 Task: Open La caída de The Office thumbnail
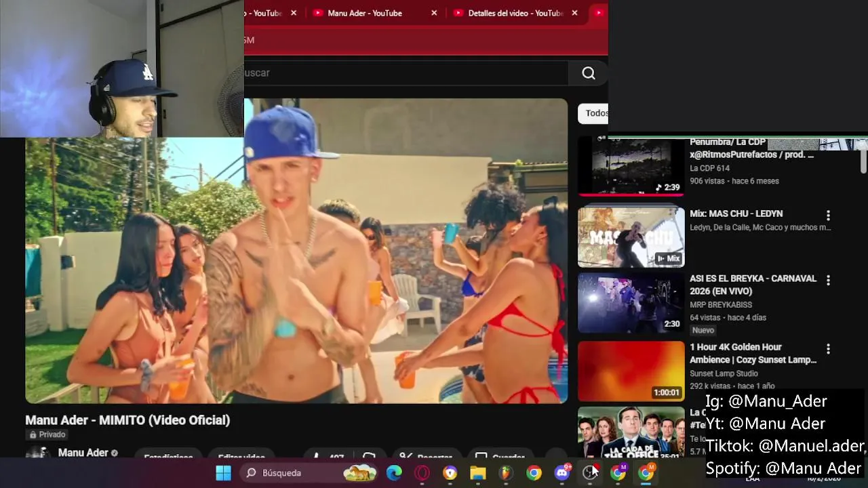(631, 432)
